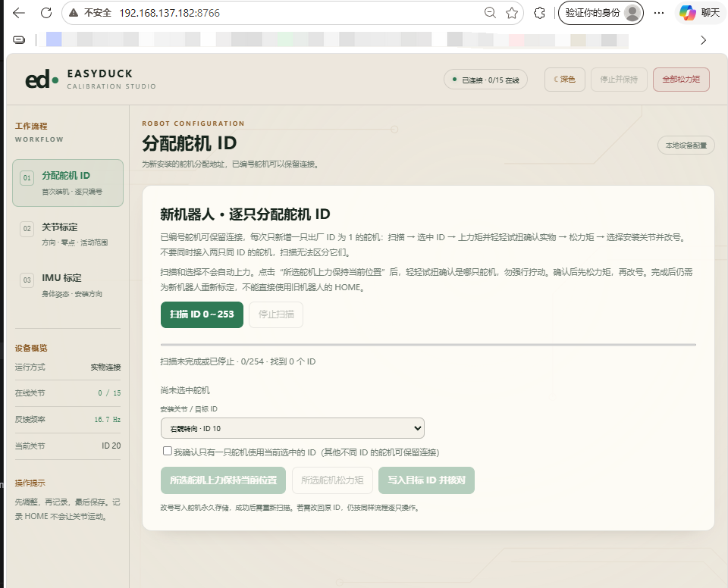Click the EasyDuck ed logo

pos(42,80)
